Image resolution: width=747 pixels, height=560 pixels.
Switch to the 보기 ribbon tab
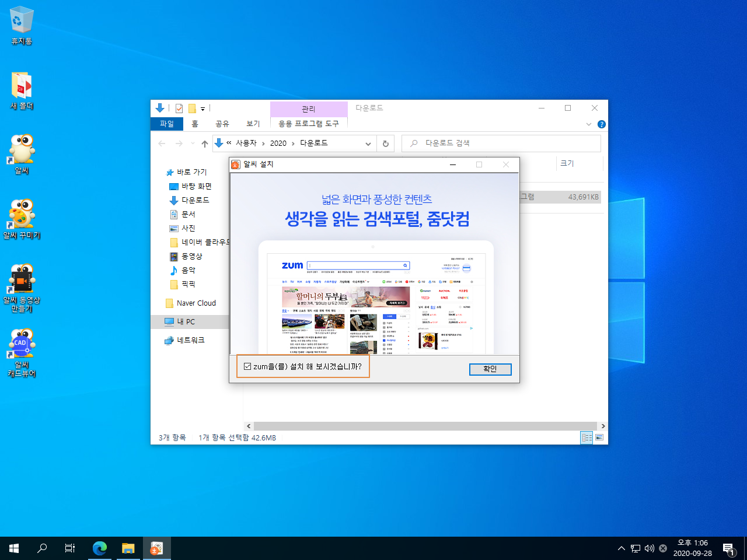[x=253, y=124]
